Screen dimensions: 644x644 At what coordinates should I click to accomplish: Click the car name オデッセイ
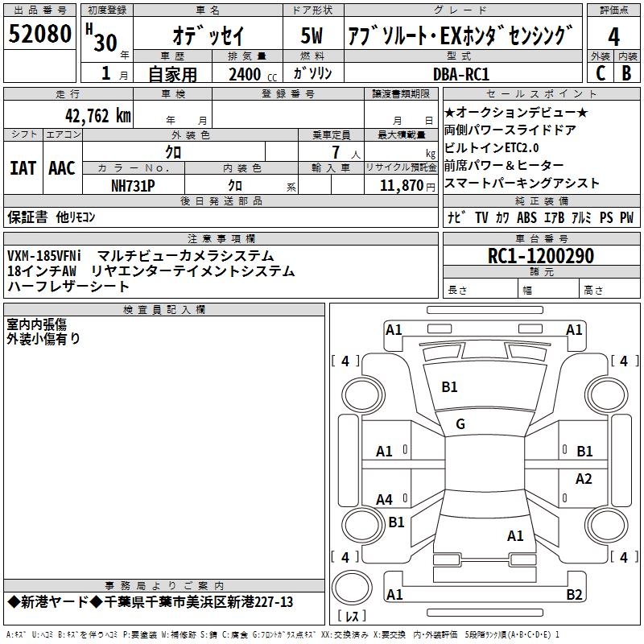point(208,35)
